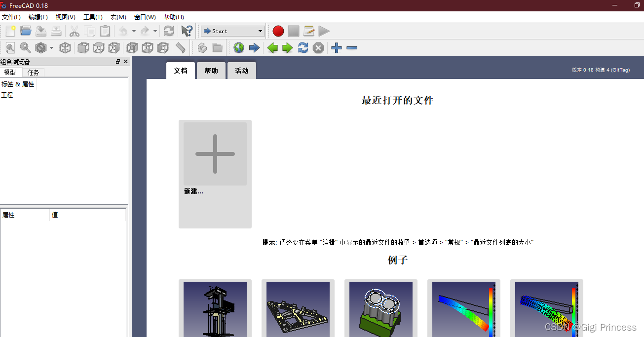Click the Undo arrow icon
644x337 pixels.
123,31
